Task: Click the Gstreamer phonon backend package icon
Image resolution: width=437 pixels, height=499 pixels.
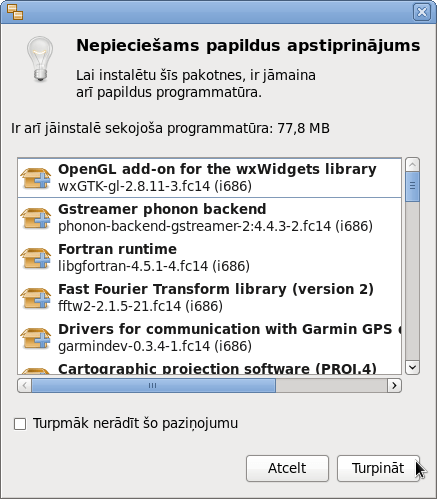Action: 36,218
